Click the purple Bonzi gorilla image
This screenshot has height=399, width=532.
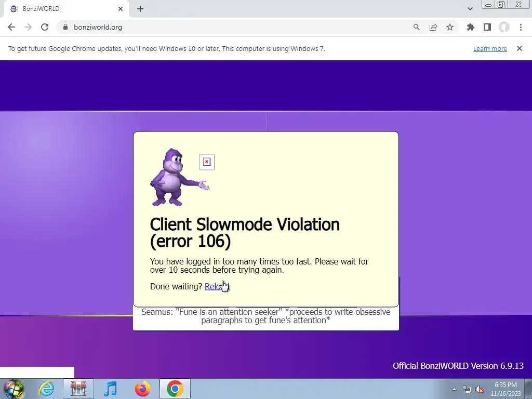[179, 177]
